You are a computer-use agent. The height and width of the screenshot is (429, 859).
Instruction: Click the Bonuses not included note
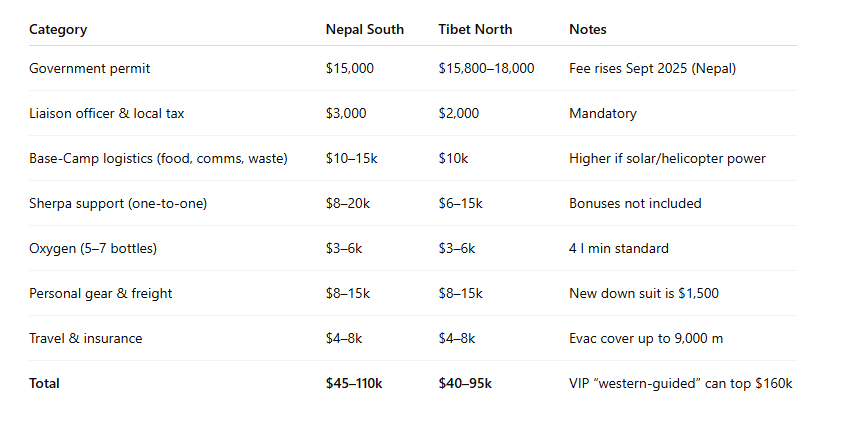point(635,204)
